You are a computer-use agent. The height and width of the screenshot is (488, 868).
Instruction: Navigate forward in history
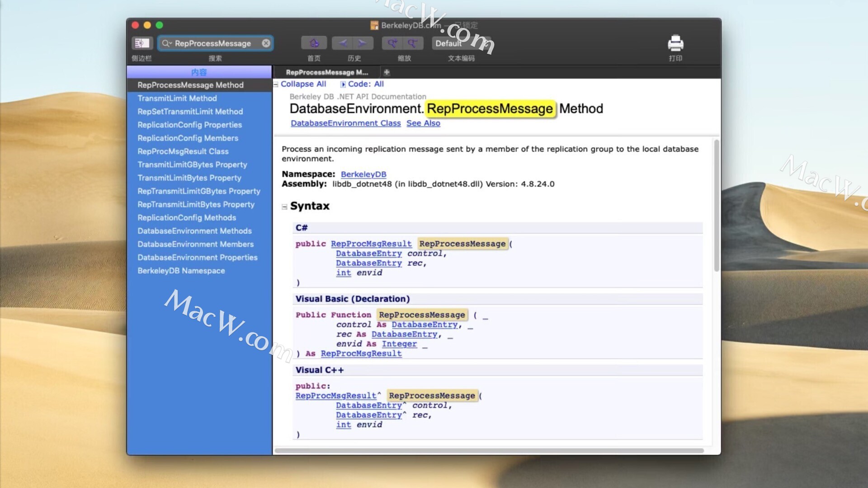pyautogui.click(x=363, y=43)
